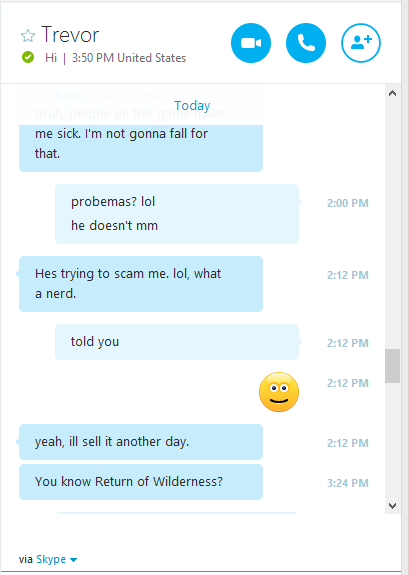Click the smiley emoticon message
The image size is (409, 575).
coord(279,392)
